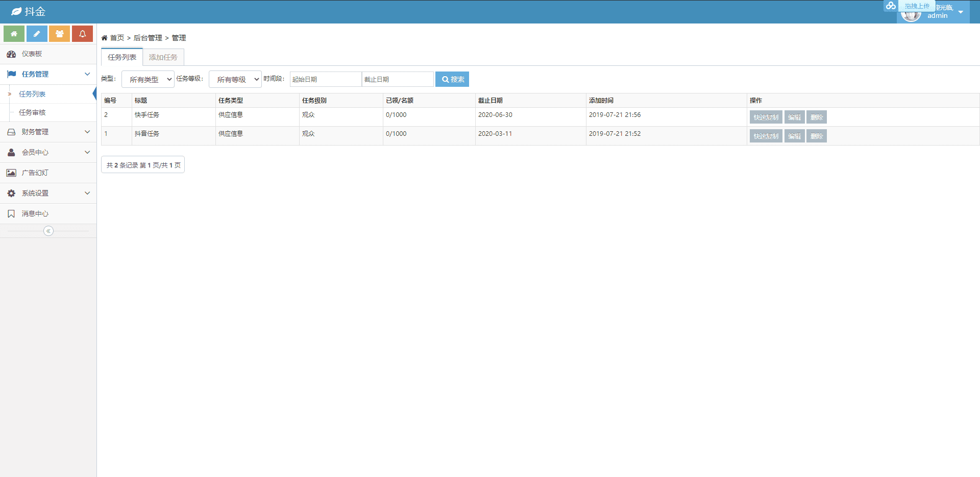This screenshot has height=477, width=980.
Task: Open the 仪表板 dashboard icon item
Action: 11,54
